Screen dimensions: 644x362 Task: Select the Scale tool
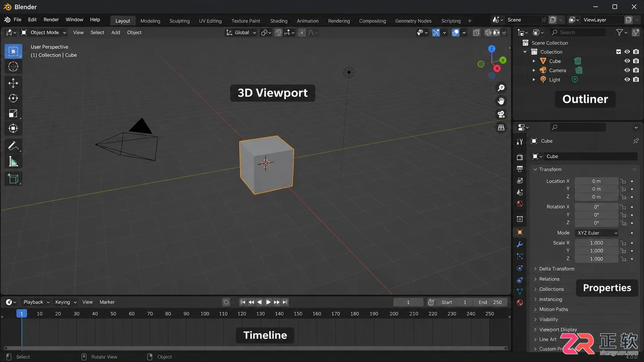coord(13,114)
